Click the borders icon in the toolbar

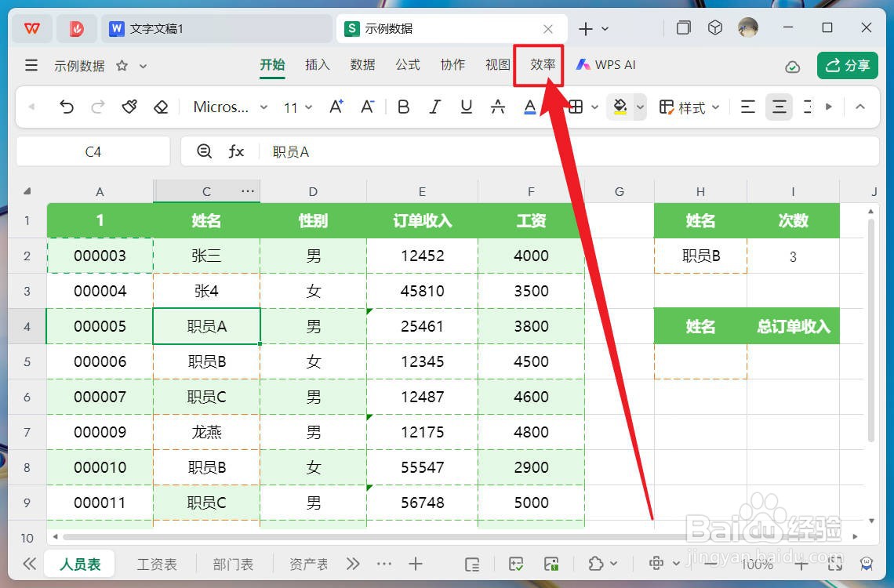(577, 107)
